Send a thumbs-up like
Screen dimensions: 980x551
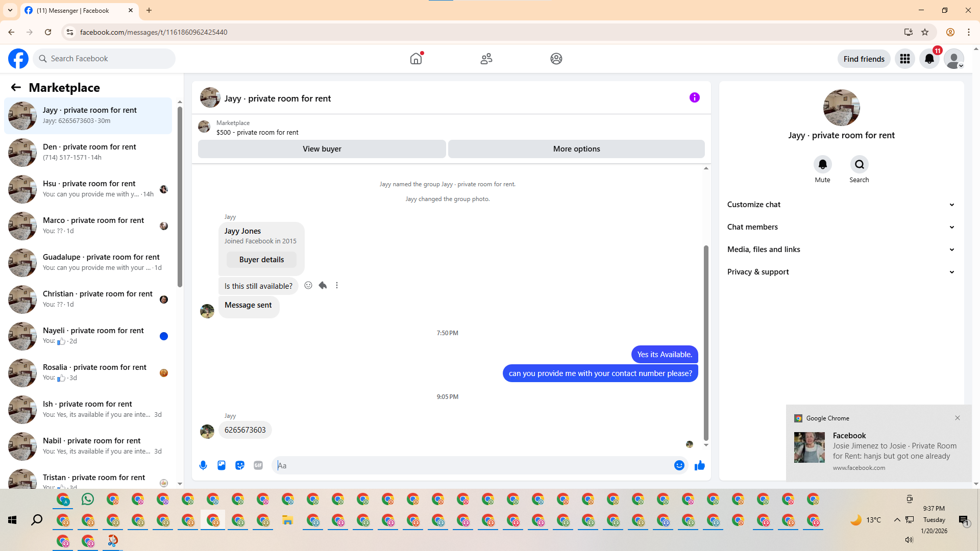point(700,465)
